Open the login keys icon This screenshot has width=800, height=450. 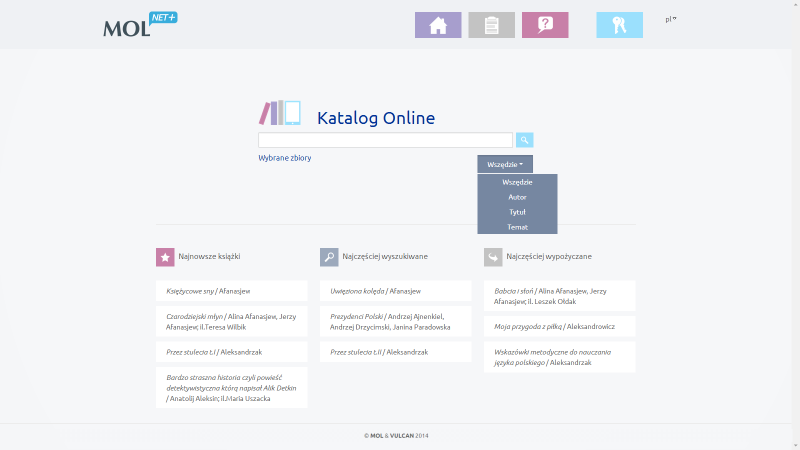point(619,25)
